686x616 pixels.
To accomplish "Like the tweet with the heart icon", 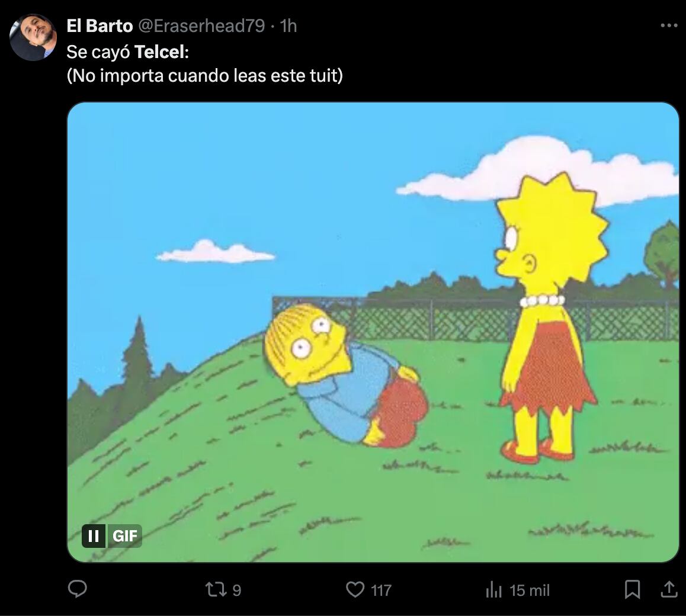I will point(355,589).
